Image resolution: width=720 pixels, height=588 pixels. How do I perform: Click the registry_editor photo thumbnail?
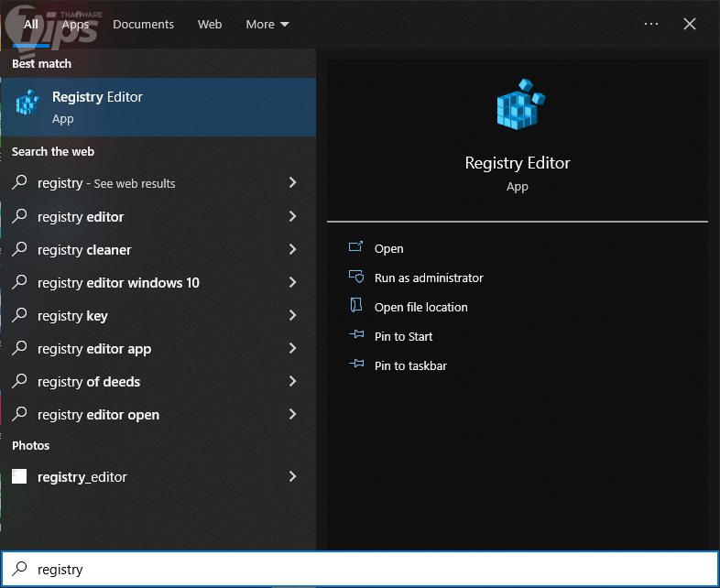[19, 476]
